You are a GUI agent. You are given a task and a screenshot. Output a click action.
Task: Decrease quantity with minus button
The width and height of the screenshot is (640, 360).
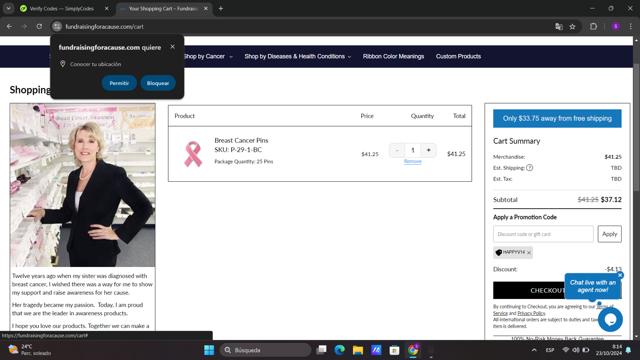(x=397, y=150)
